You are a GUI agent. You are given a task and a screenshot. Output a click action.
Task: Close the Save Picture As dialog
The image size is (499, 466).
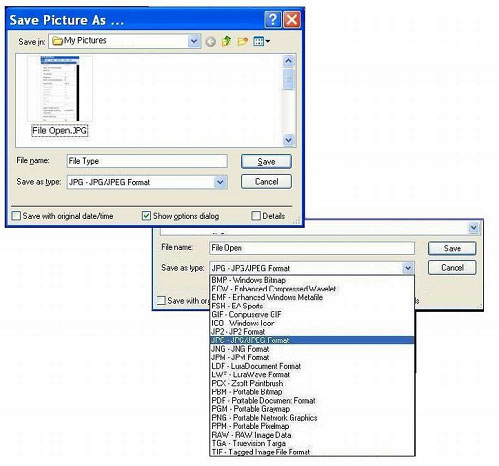point(292,20)
